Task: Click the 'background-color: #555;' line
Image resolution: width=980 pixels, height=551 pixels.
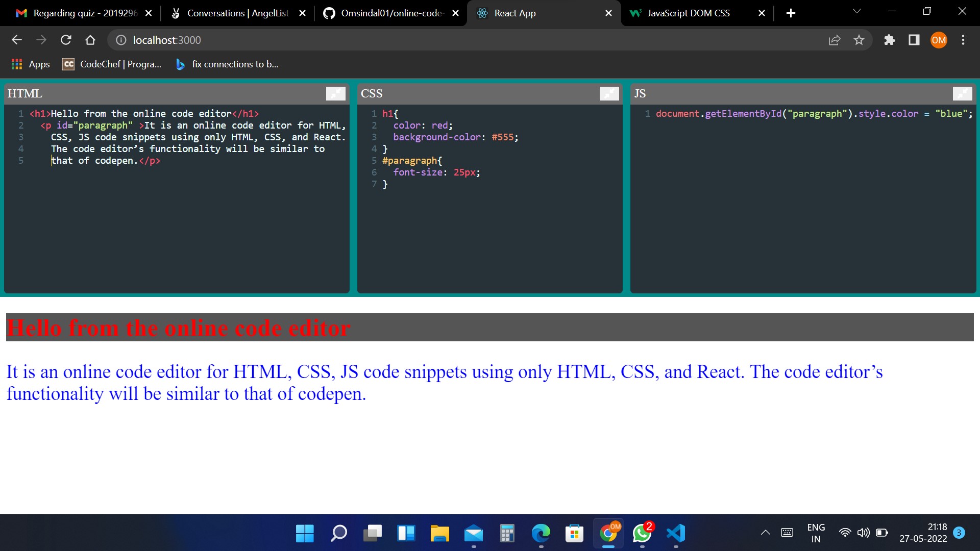Action: pyautogui.click(x=455, y=137)
